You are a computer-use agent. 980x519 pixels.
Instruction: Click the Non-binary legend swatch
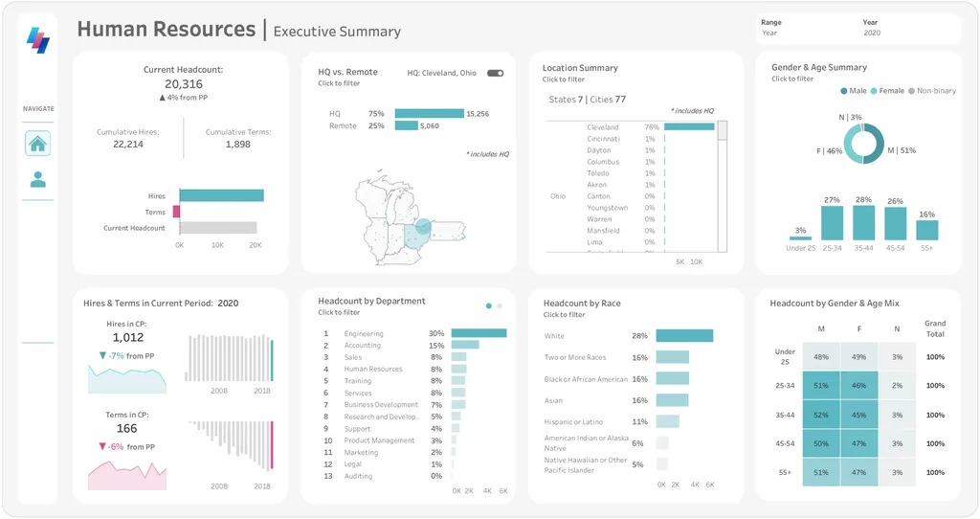point(911,91)
